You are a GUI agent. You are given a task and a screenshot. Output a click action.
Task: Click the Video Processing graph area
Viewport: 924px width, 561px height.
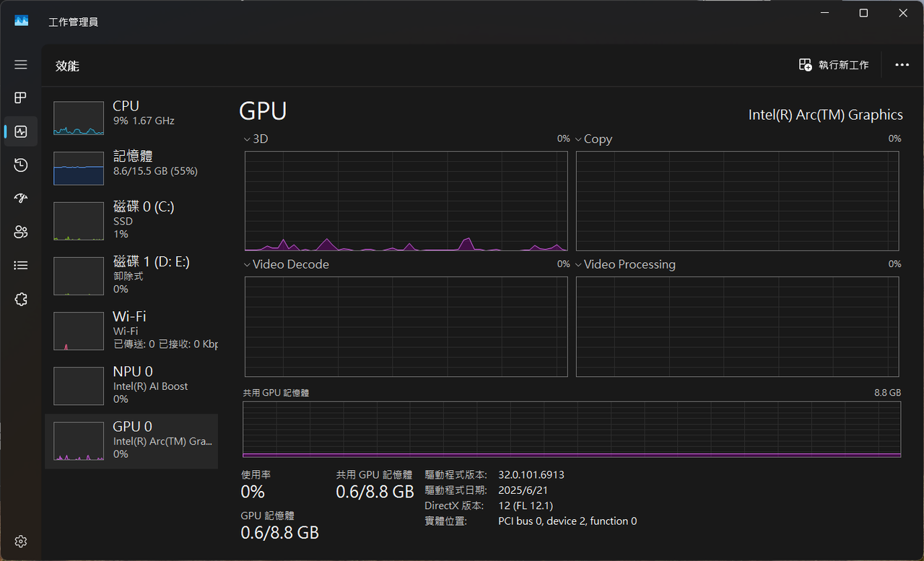pyautogui.click(x=738, y=326)
